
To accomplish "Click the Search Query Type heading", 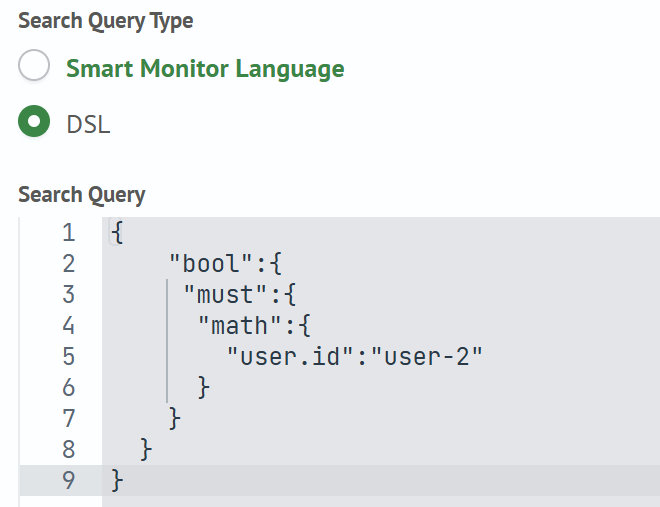I will tap(106, 21).
